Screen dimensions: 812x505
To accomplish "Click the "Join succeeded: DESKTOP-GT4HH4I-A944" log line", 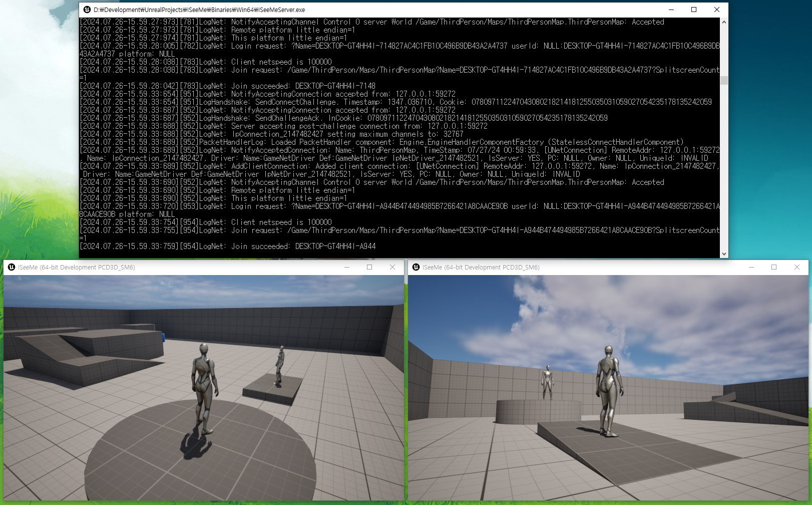I will (228, 246).
